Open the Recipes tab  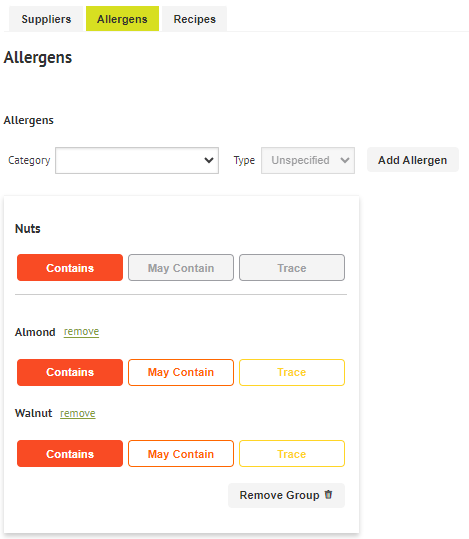click(194, 19)
